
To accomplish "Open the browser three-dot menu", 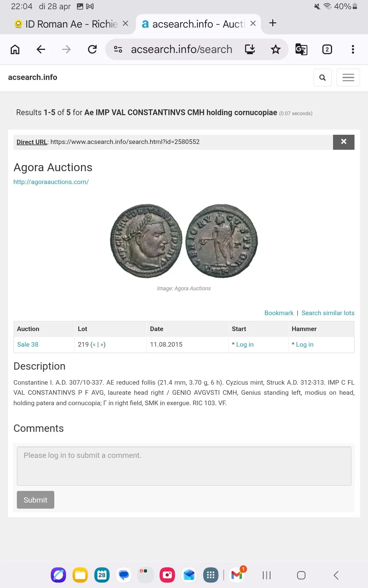I will click(x=353, y=49).
